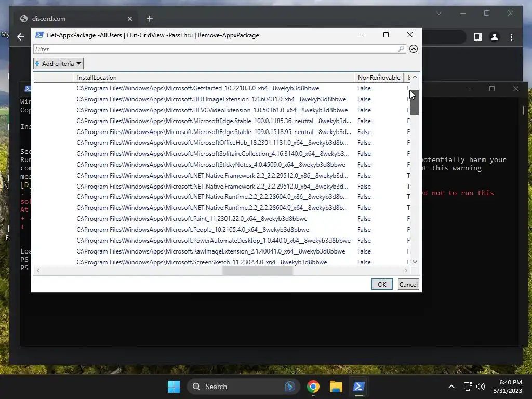Open Chrome three-dot menu
Viewport: 532px width, 399px height.
tap(511, 37)
